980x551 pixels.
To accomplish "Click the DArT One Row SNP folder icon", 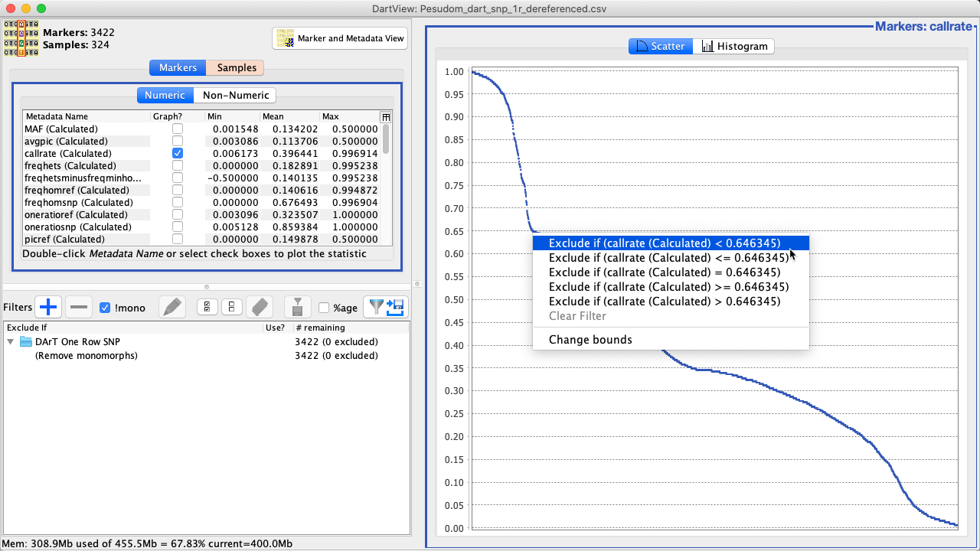I will 26,342.
